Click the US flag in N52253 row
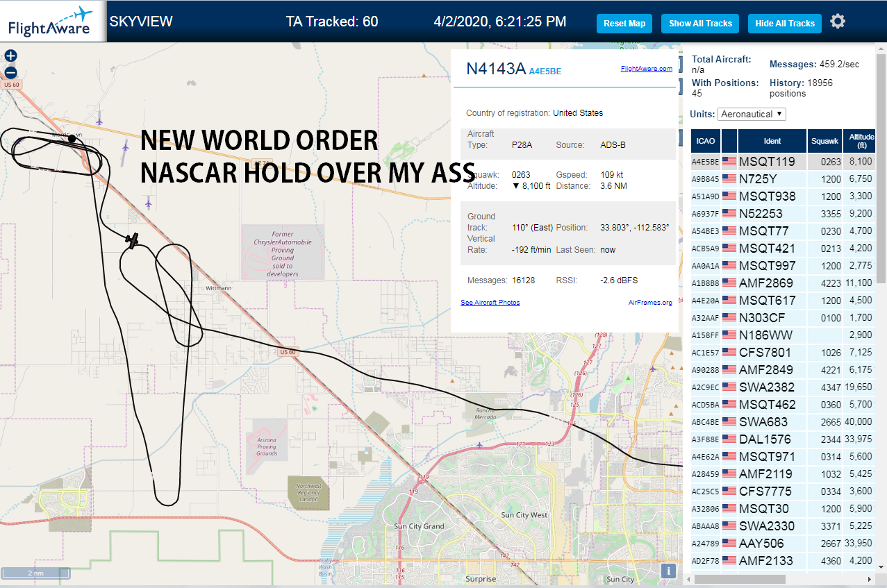This screenshot has width=887, height=588. pos(729,214)
